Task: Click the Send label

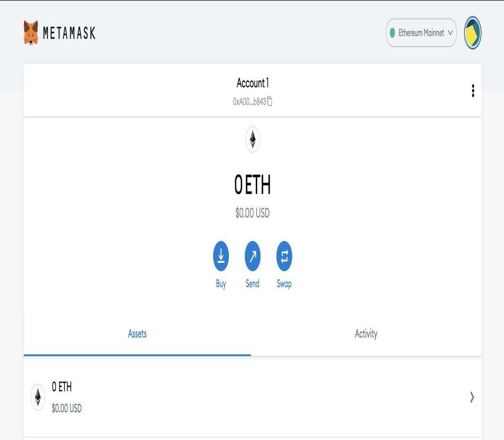Action: [252, 283]
